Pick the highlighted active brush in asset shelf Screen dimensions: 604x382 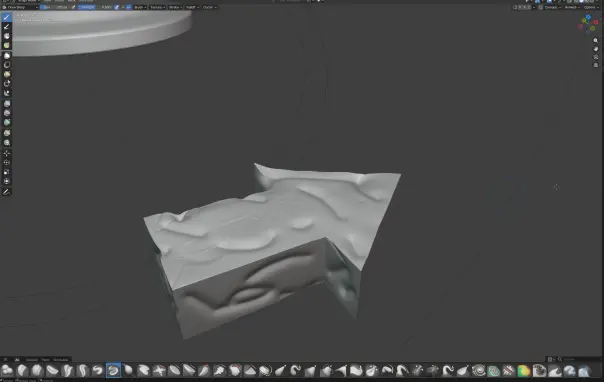click(x=113, y=370)
